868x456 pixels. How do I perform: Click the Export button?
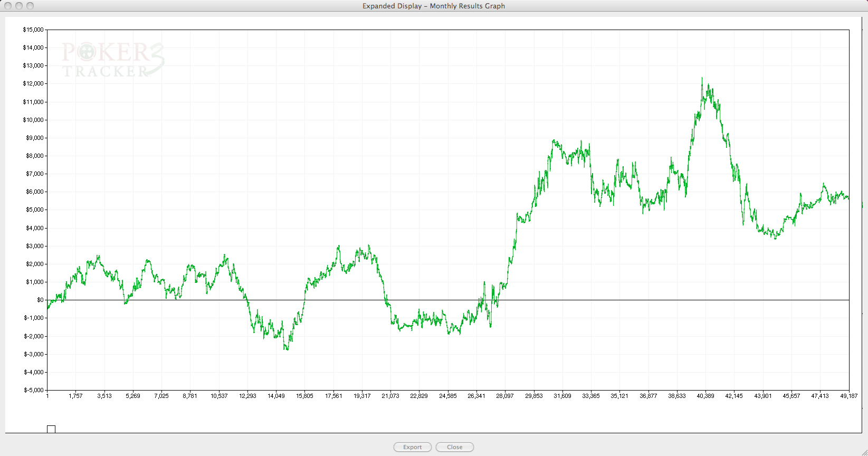412,447
